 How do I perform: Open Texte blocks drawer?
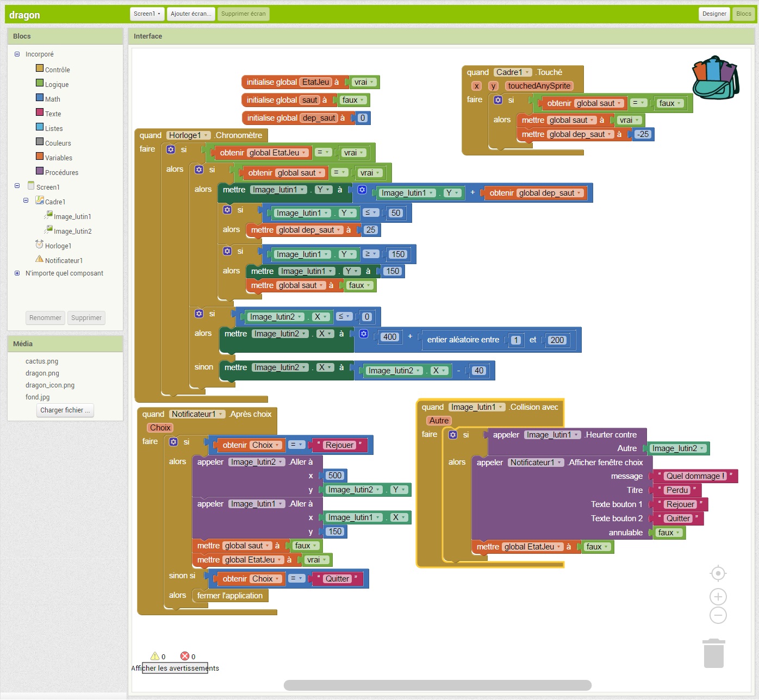[53, 114]
